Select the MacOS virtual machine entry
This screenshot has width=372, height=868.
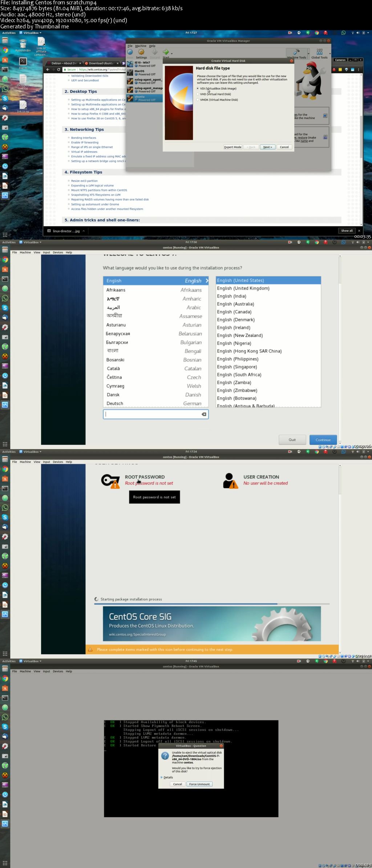pos(145,72)
